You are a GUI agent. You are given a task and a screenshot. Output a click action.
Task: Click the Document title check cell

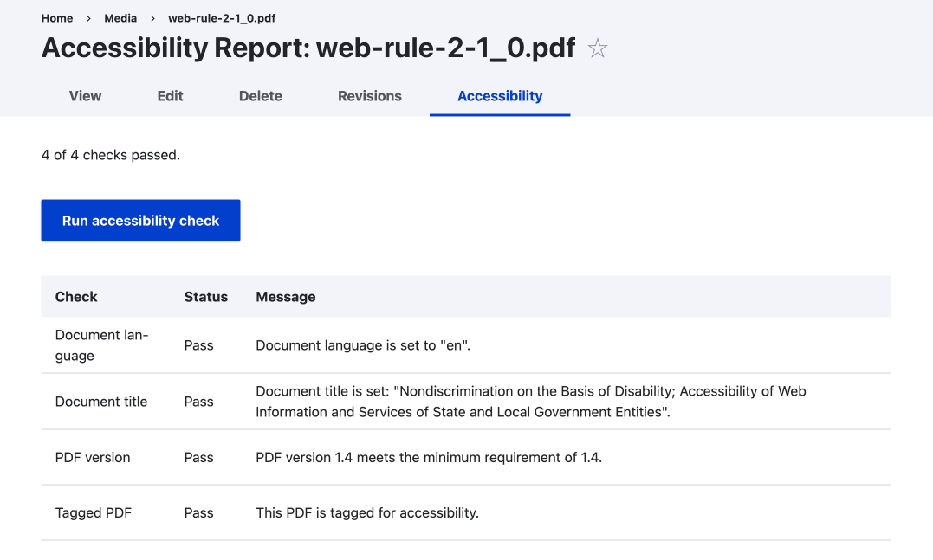point(101,402)
